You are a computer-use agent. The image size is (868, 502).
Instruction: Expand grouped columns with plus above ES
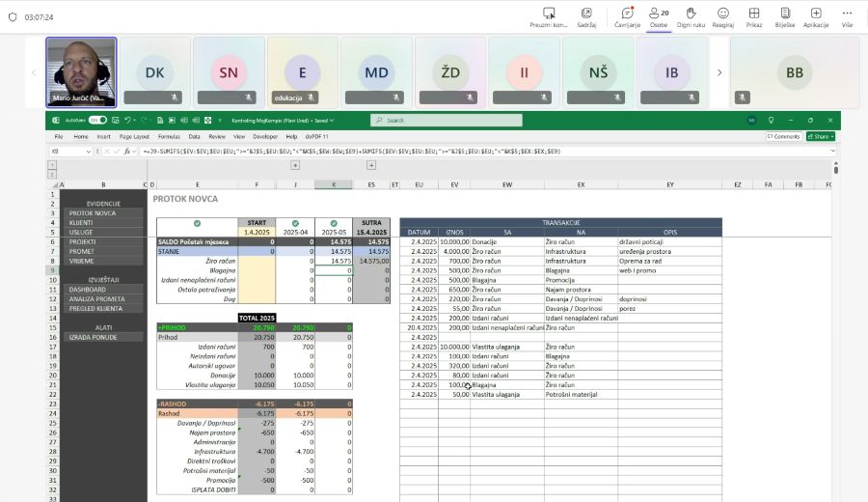[x=371, y=165]
